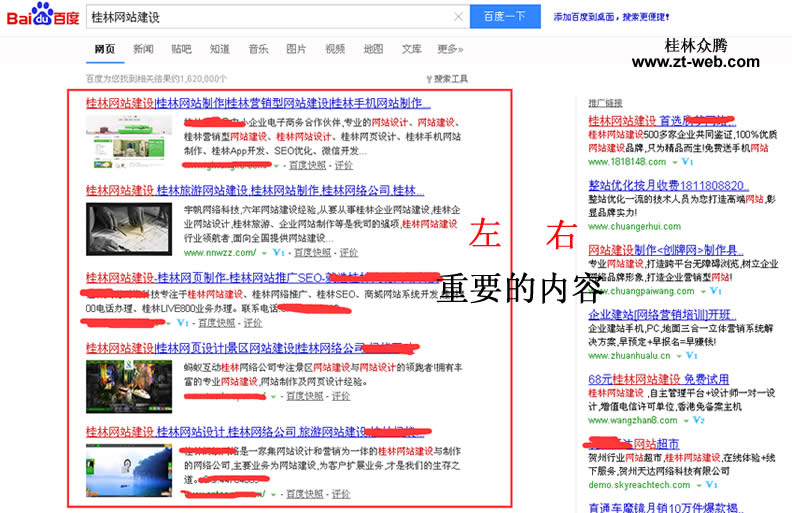Click V2 badge beside www.wangzhan8.com
Viewport: 792px width, 513px height.
(x=699, y=420)
